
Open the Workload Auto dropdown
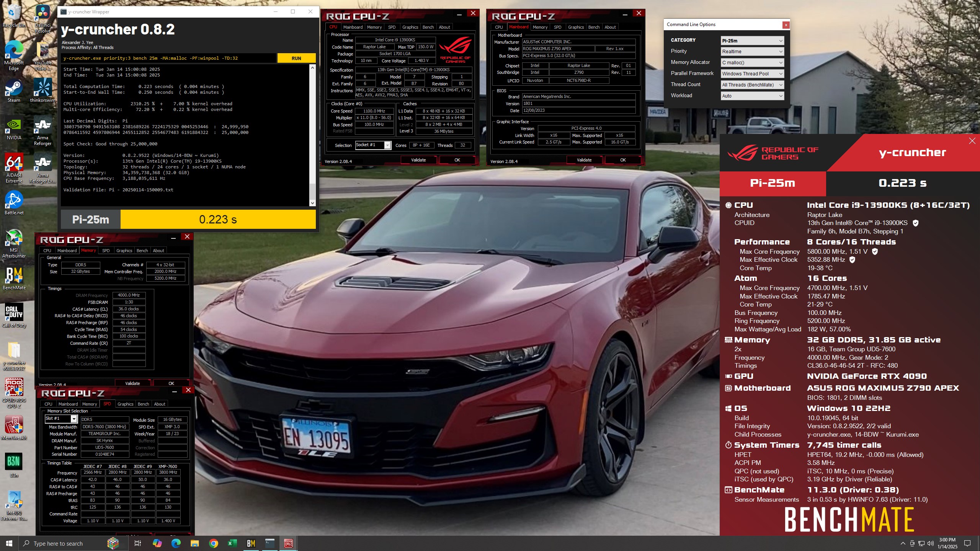[752, 96]
